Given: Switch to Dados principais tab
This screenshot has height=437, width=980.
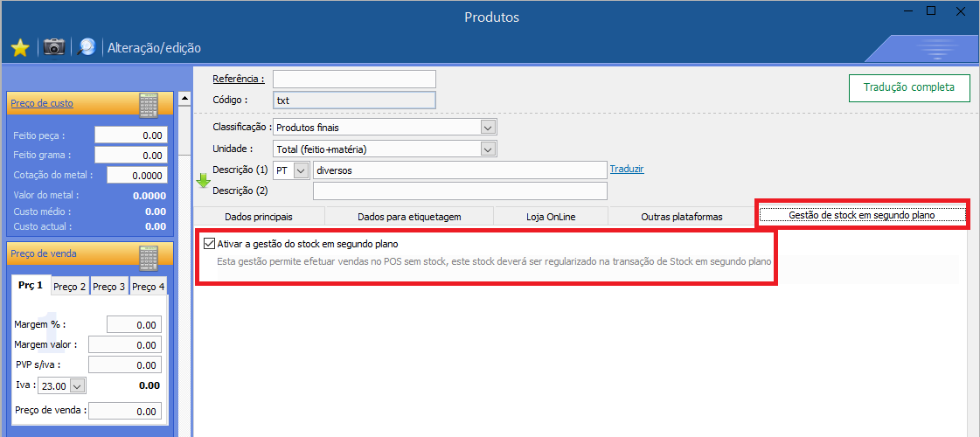Looking at the screenshot, I should 258,216.
